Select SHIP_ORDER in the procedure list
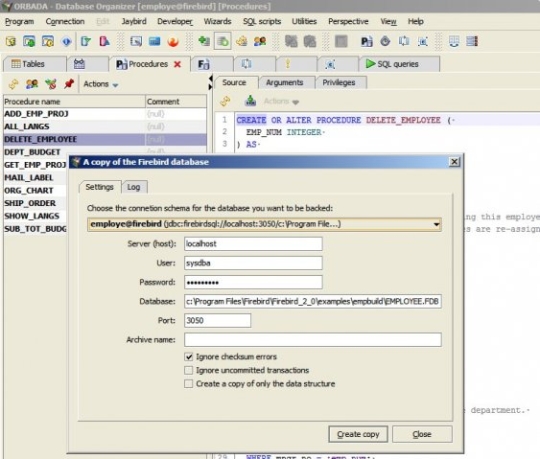The width and height of the screenshot is (540, 459). 35,203
